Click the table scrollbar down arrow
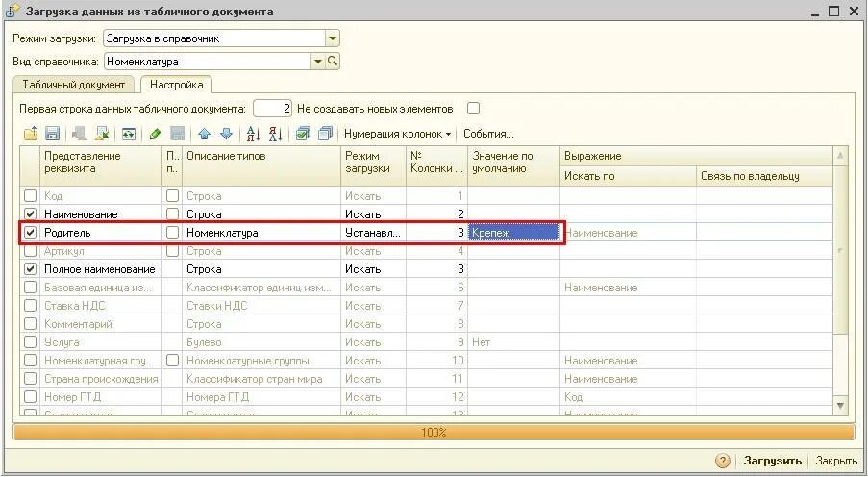 coord(840,406)
